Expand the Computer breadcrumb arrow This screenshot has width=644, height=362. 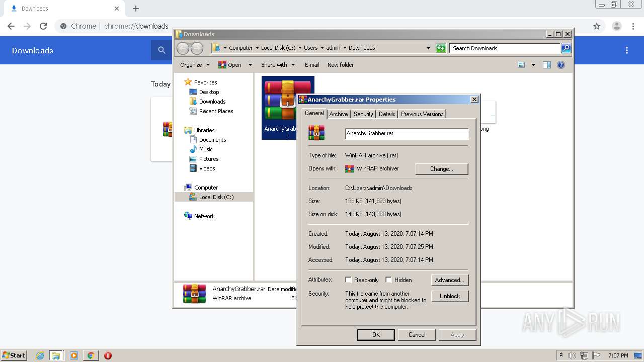click(x=257, y=48)
